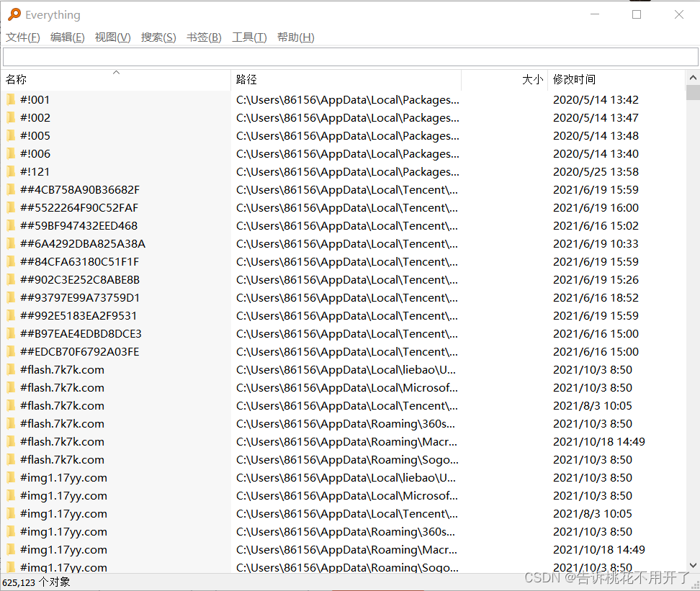Click folder icon of ##6A4292DBA825A38A
This screenshot has height=591, width=700.
tap(11, 244)
